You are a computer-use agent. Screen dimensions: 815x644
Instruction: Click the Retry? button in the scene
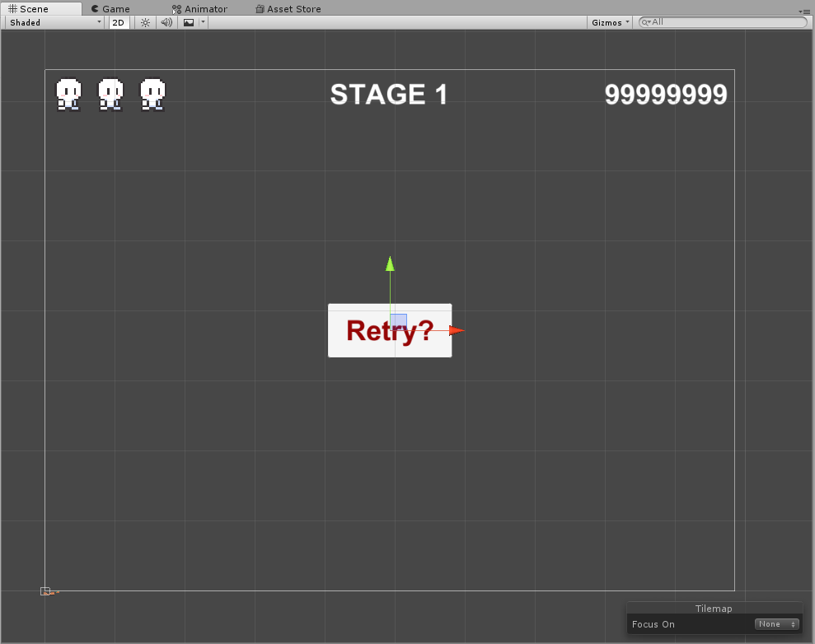click(390, 330)
